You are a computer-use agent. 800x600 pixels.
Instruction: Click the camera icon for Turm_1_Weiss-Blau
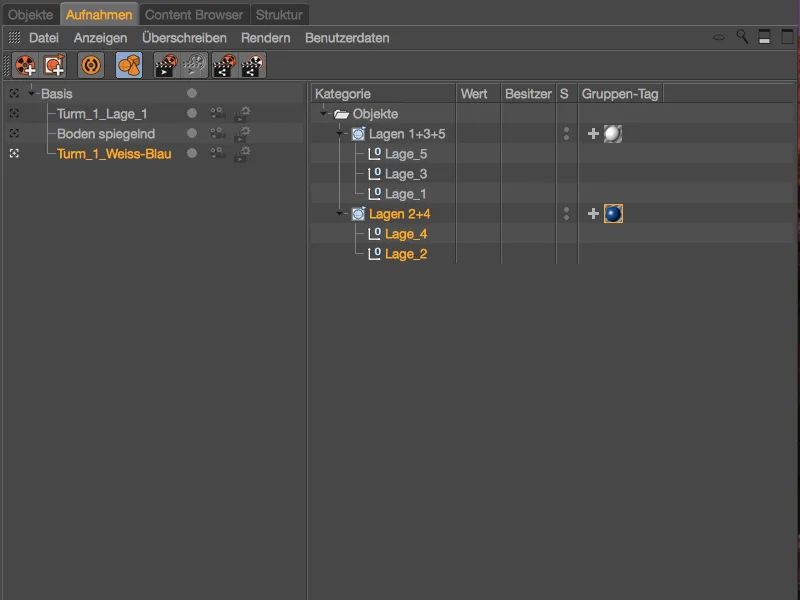point(217,153)
